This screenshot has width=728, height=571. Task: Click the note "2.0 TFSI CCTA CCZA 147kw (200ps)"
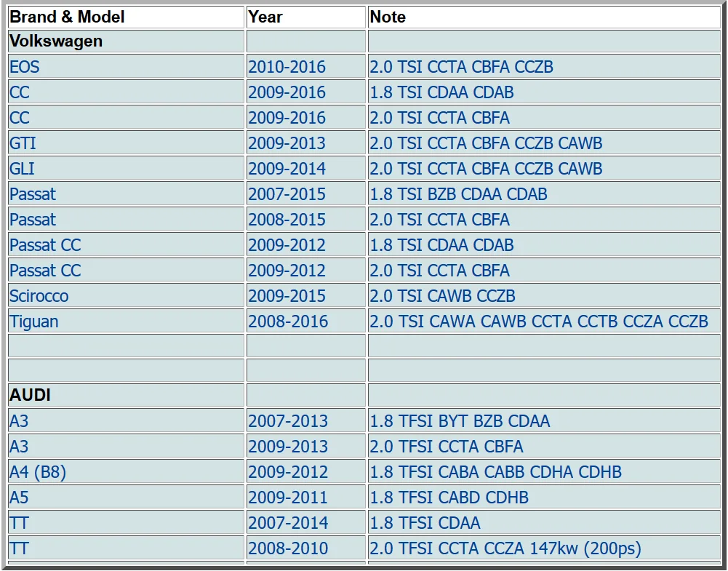pos(505,549)
